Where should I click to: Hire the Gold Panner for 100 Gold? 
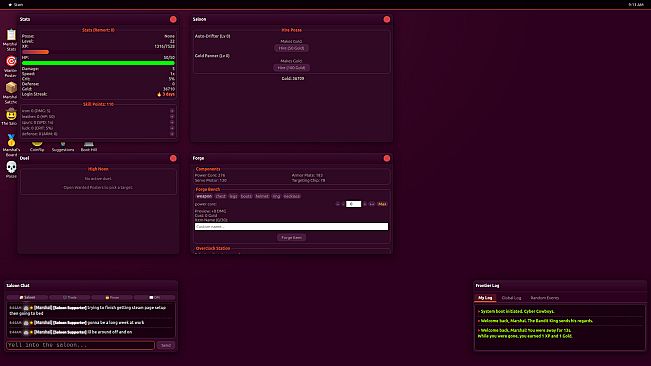(291, 68)
